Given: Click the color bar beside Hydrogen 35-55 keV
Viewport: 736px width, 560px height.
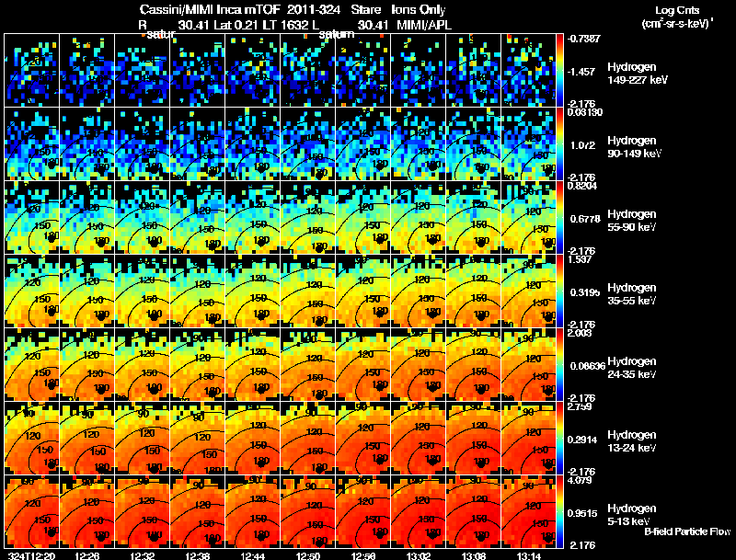Looking at the screenshot, I should click(559, 291).
